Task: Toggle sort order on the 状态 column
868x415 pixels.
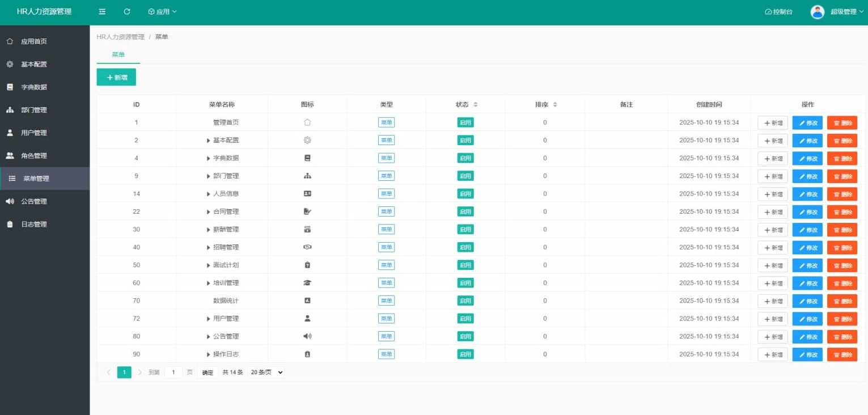Action: point(475,104)
